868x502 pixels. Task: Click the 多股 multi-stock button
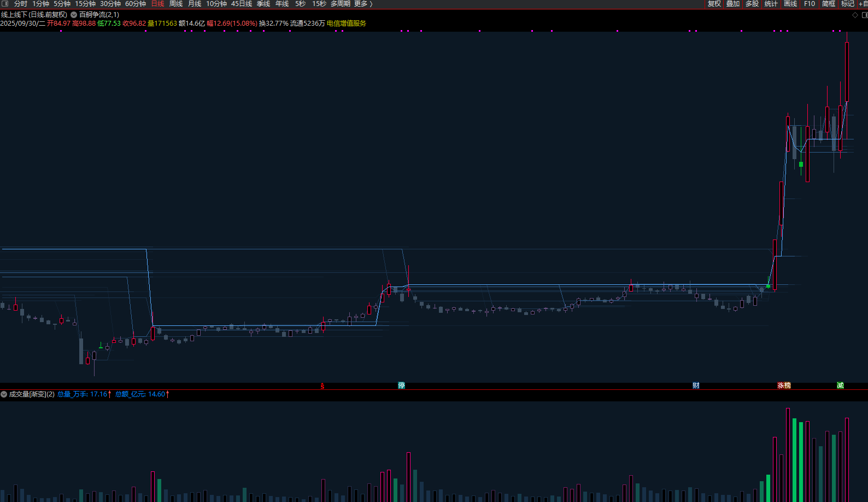(x=752, y=4)
